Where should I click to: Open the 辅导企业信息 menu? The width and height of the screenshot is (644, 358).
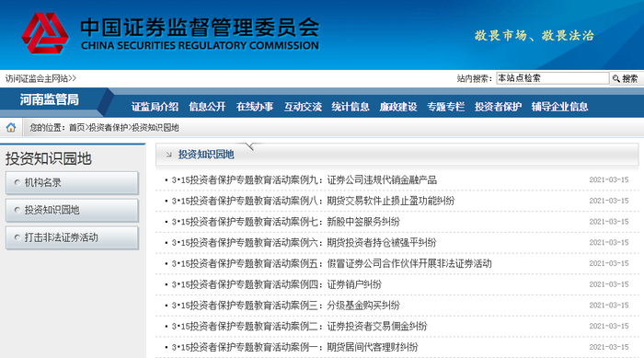coord(559,107)
